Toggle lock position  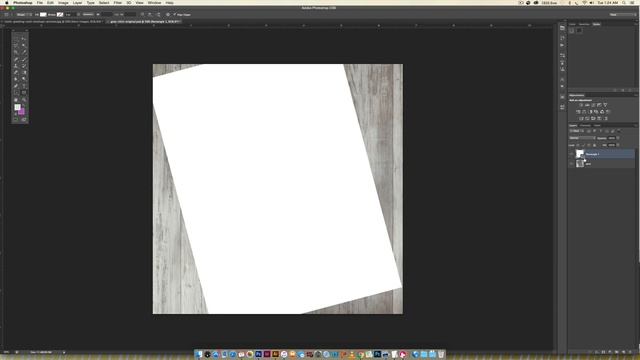click(x=589, y=145)
